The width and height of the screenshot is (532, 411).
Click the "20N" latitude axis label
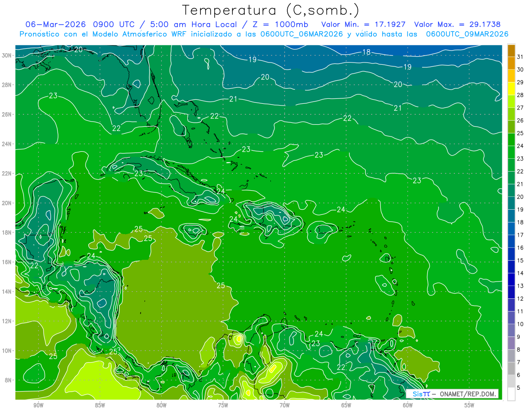(x=6, y=203)
